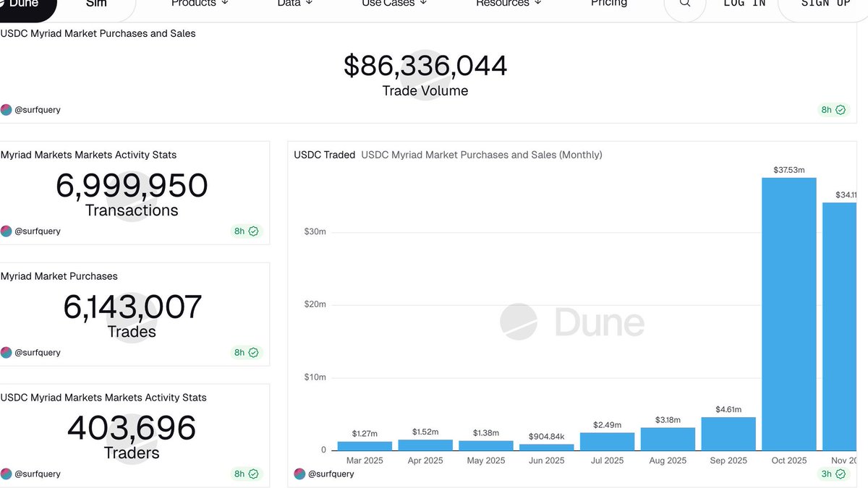Open @surfquery link under Transactions card
The height and width of the screenshot is (488, 868).
click(38, 231)
